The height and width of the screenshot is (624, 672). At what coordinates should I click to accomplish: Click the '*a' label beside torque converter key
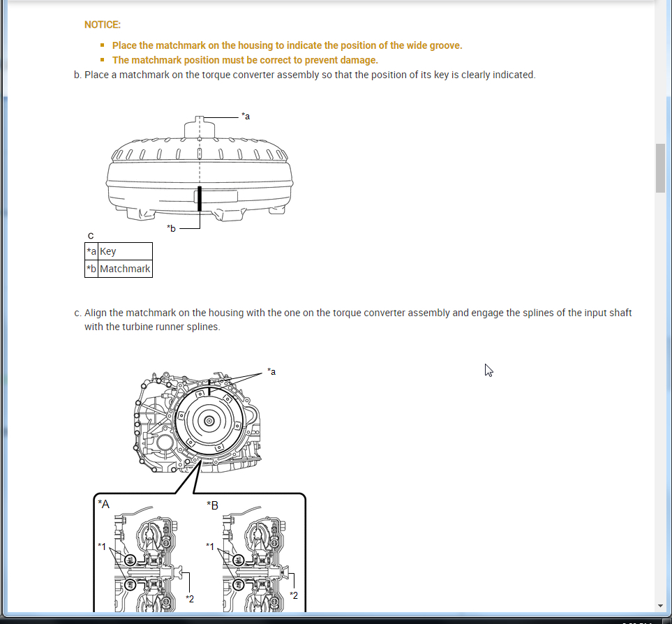[246, 116]
